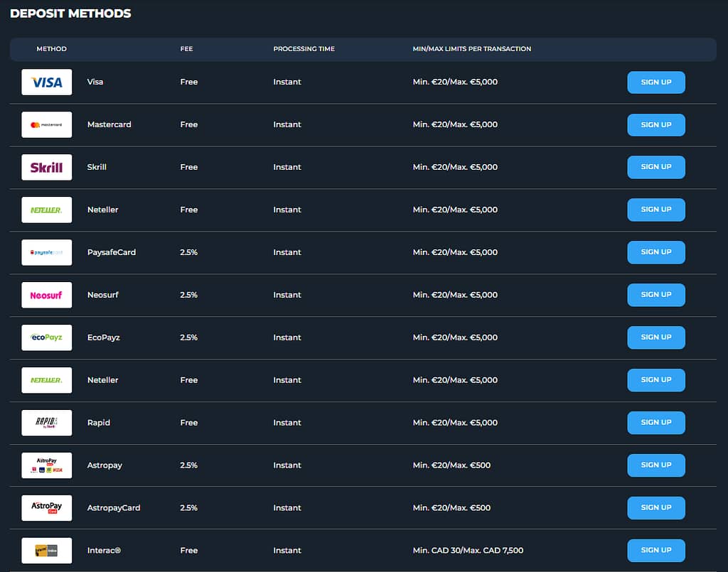728x572 pixels.
Task: Click the Free fee for Skrill
Action: tap(189, 167)
